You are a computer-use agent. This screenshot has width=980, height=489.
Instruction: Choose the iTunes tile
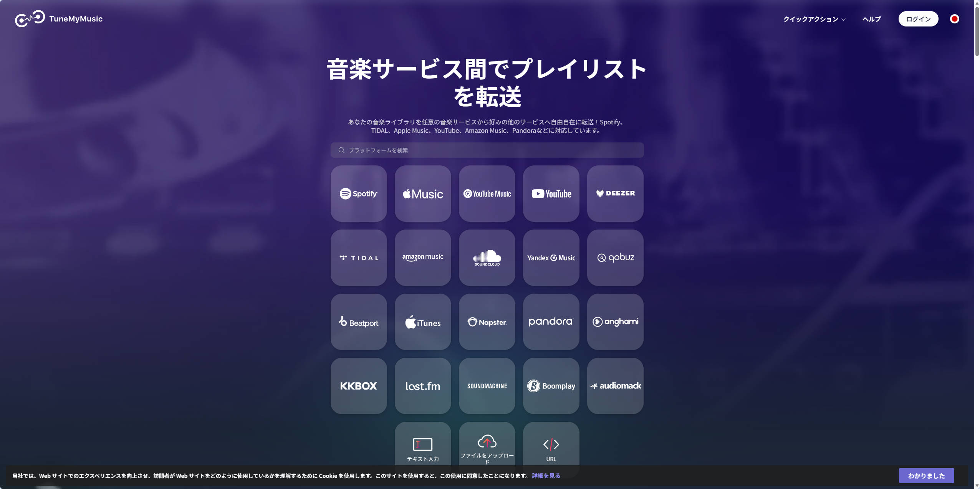pos(423,322)
